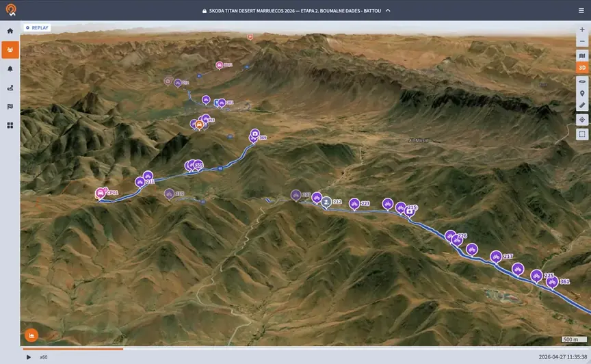The width and height of the screenshot is (591, 364).
Task: Open the map layers selector
Action: [x=582, y=56]
